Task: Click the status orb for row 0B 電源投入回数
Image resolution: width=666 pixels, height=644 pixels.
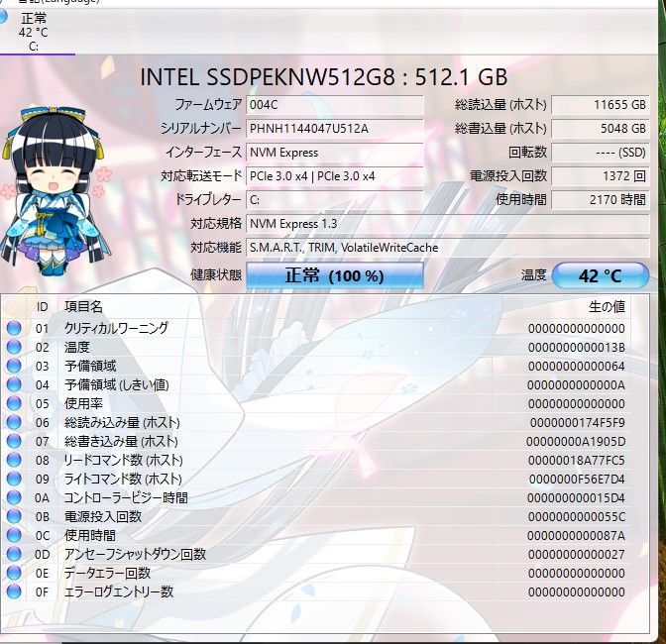Action: pyautogui.click(x=14, y=516)
